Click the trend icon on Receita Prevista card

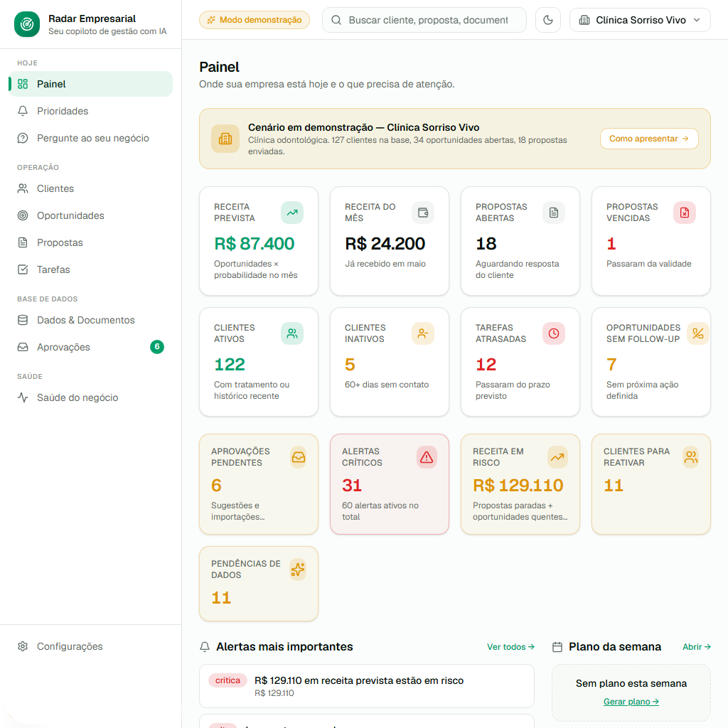pyautogui.click(x=292, y=213)
